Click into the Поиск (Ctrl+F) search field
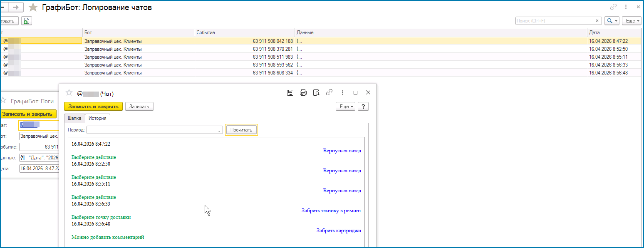The height and width of the screenshot is (248, 644). coord(553,21)
